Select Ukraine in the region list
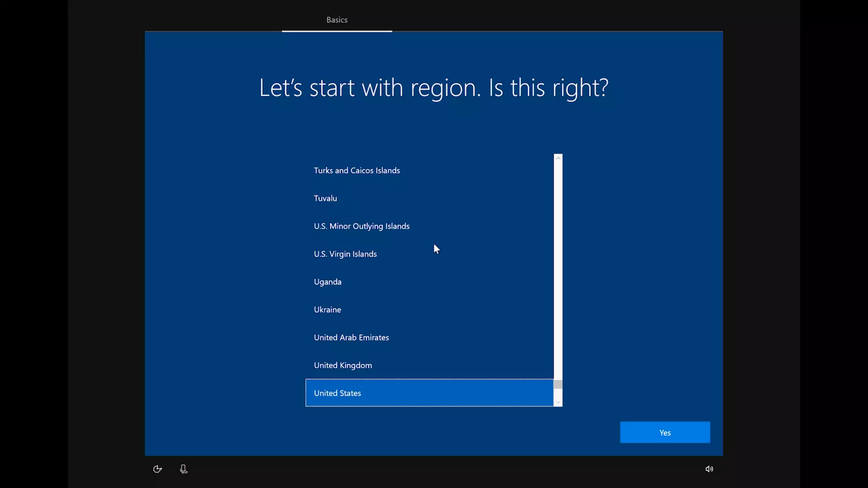This screenshot has height=488, width=868. coord(327,310)
